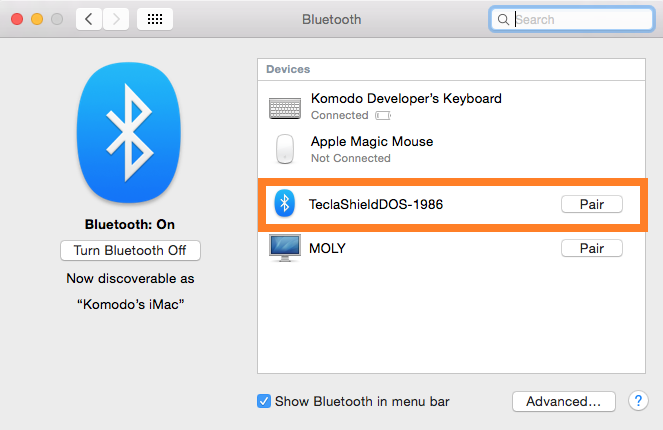Screen dimensions: 663x430
Task: Click the Bluetooth icon beside TeclaShieldDOS-1986
Action: pyautogui.click(x=285, y=204)
